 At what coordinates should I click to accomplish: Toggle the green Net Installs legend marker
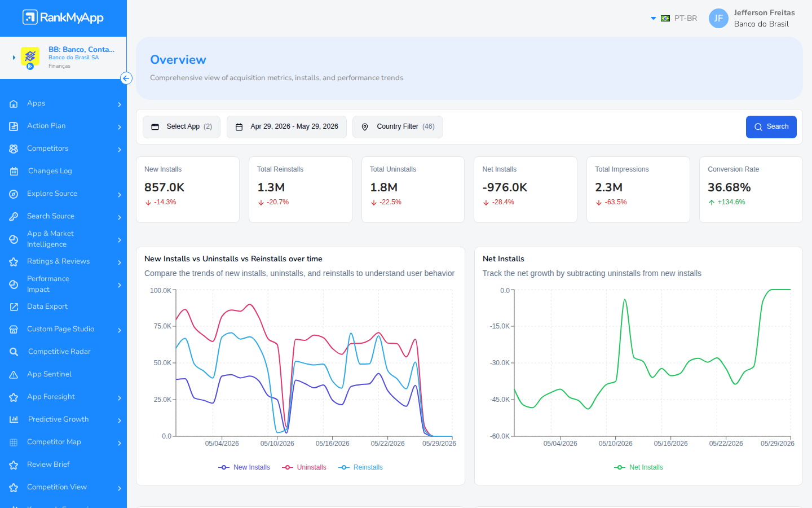[620, 467]
